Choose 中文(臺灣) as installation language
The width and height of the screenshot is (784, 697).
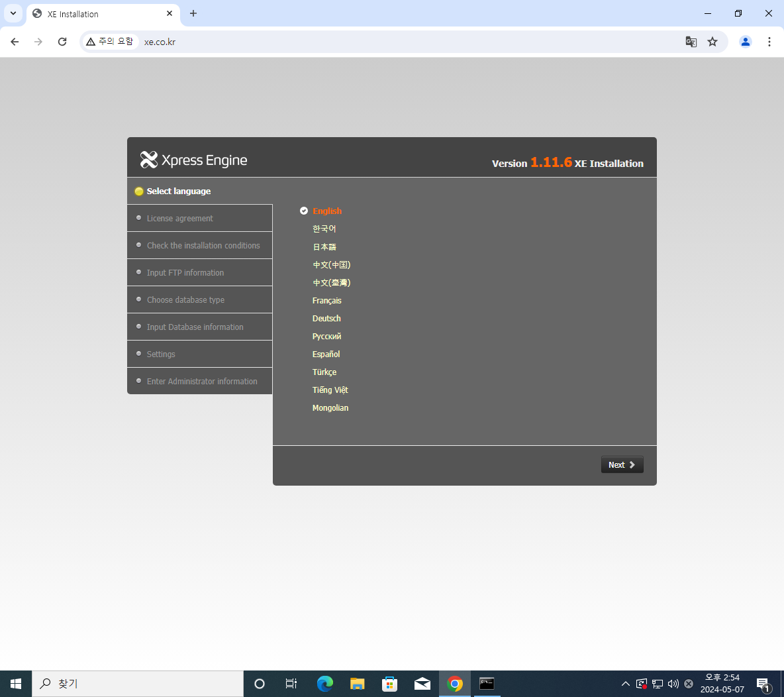coord(332,283)
